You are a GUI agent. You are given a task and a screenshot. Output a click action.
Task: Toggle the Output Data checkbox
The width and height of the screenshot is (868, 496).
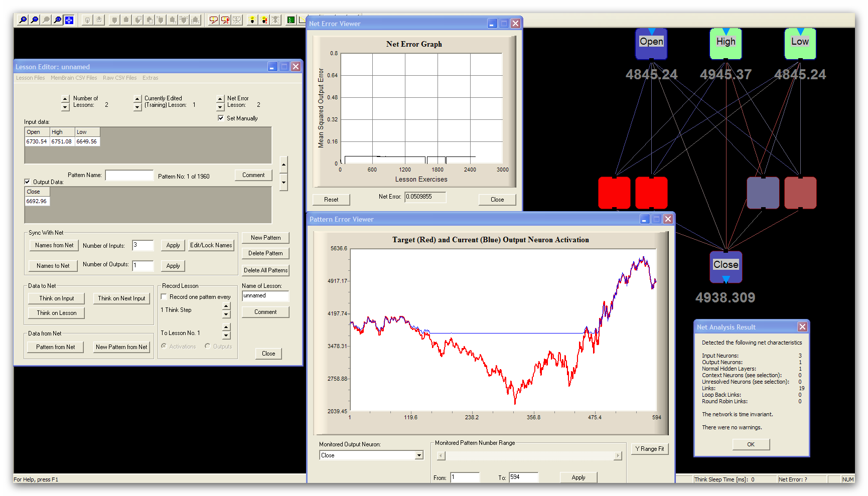tap(28, 182)
